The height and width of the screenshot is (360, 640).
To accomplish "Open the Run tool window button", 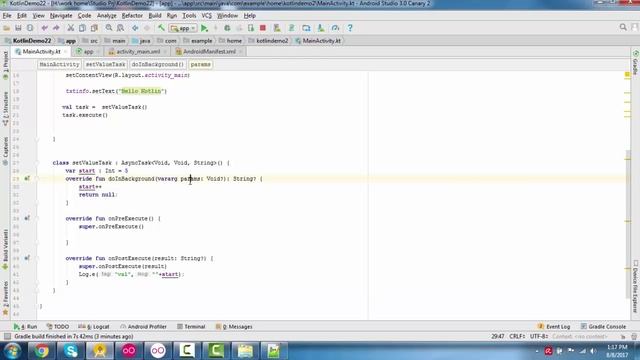I will point(25,327).
